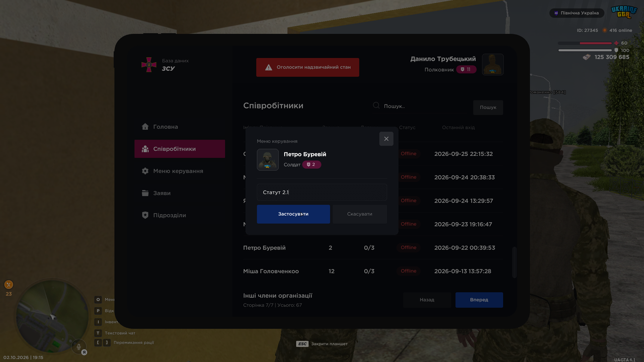The image size is (644, 362).
Task: Apply the change with Застосувьти
Action: 293,214
